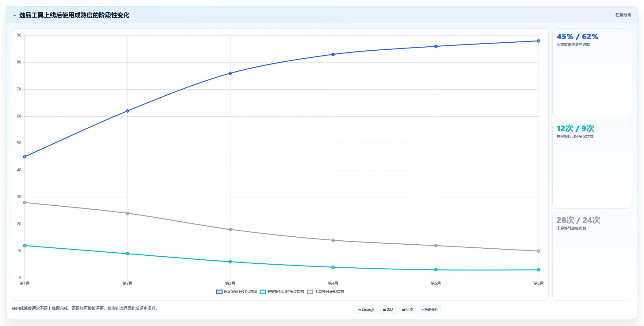Click the 第1月 point on the gray 外导表格 line
Image resolution: width=644 pixels, height=326 pixels.
(25, 203)
